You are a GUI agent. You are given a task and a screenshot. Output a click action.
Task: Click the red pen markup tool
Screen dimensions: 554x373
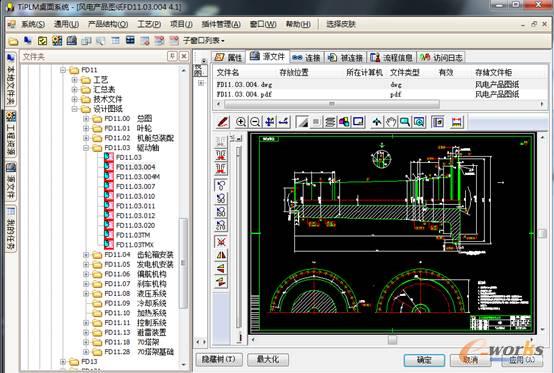pyautogui.click(x=223, y=122)
